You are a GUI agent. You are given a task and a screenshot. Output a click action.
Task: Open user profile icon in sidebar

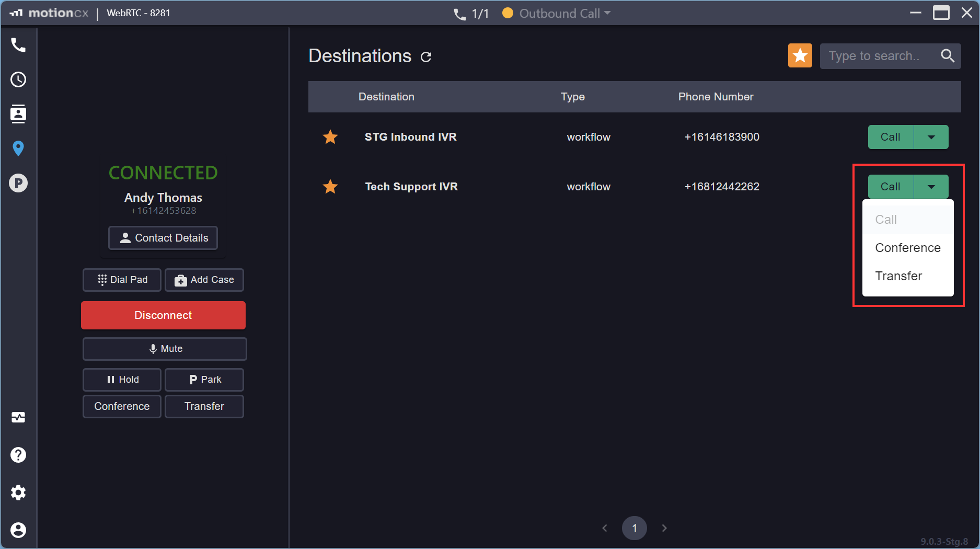(x=18, y=530)
